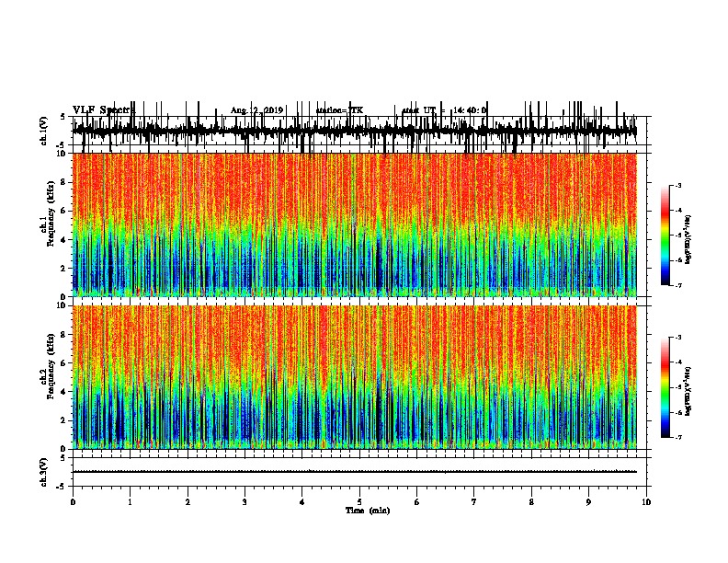Click the log(PSD) label beside ch.1 colorbar

688,239
